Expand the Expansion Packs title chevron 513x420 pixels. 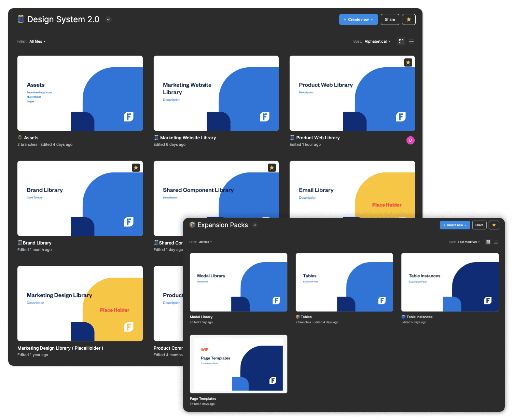click(255, 225)
